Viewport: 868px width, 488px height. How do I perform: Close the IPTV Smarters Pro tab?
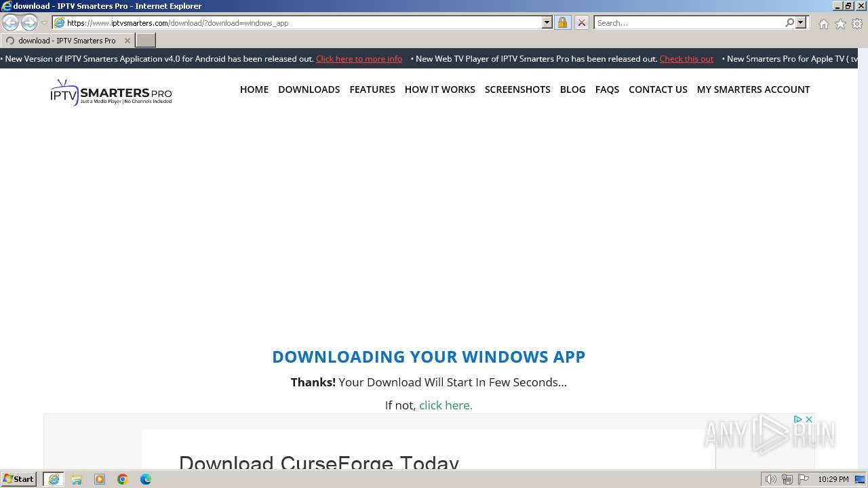[x=127, y=41]
